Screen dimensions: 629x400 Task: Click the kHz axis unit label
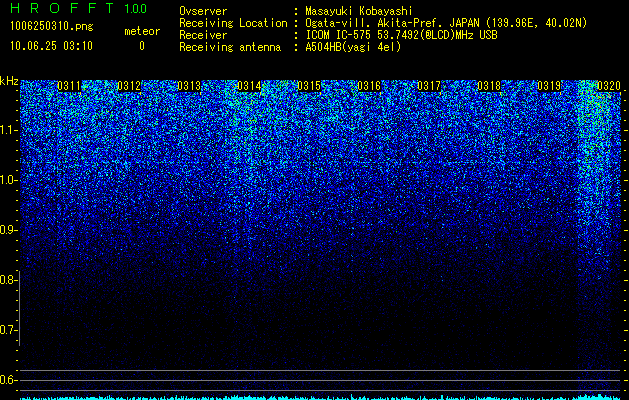[x=9, y=81]
